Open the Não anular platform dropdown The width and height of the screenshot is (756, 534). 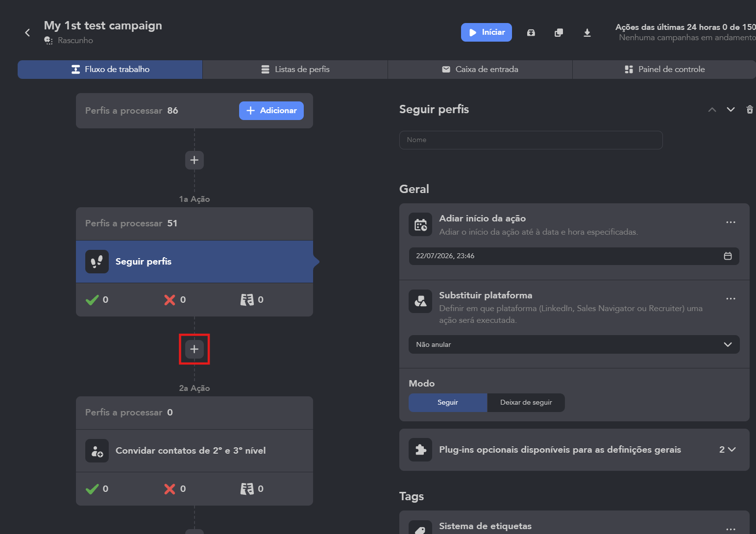(574, 344)
